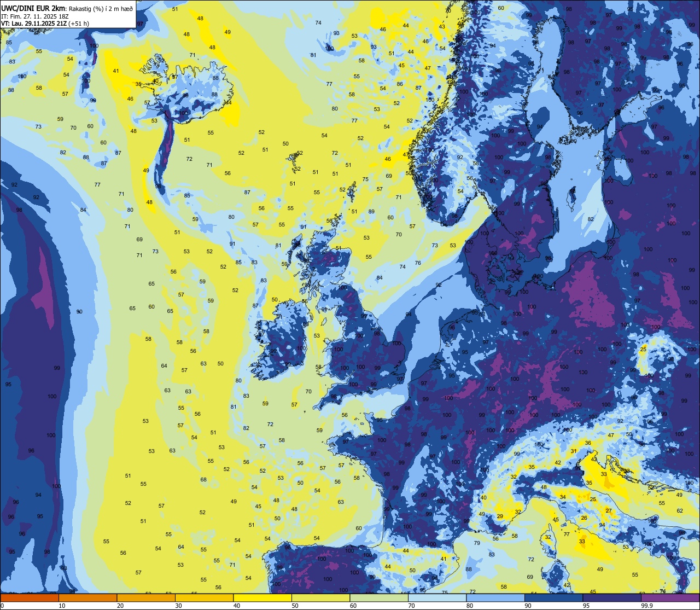The width and height of the screenshot is (700, 610).
Task: Click the 0–10 dark orange legend swatch
Action: coord(30,597)
